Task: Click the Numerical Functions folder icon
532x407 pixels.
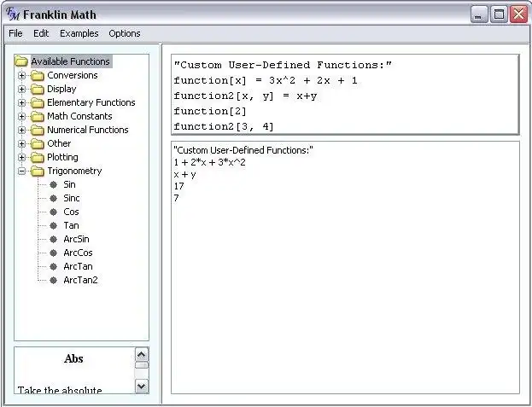Action: 38,131
